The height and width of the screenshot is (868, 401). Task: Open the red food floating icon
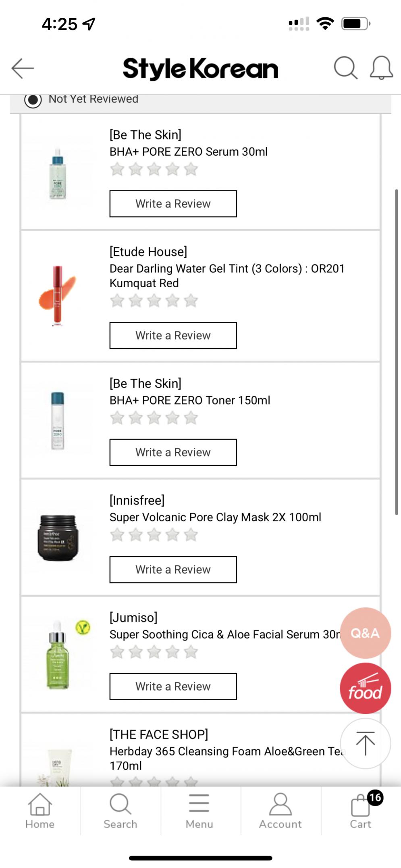(365, 688)
